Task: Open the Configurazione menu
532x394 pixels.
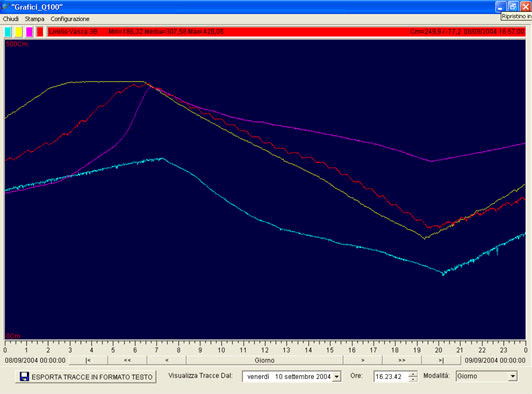Action: tap(70, 19)
